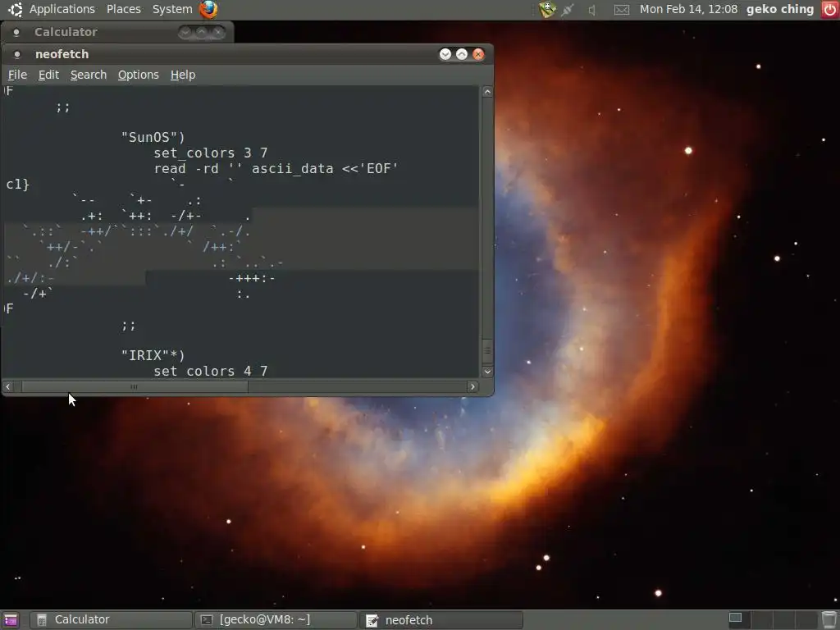840x630 pixels.
Task: Click the vertical scrollbar thumb
Action: (x=487, y=351)
